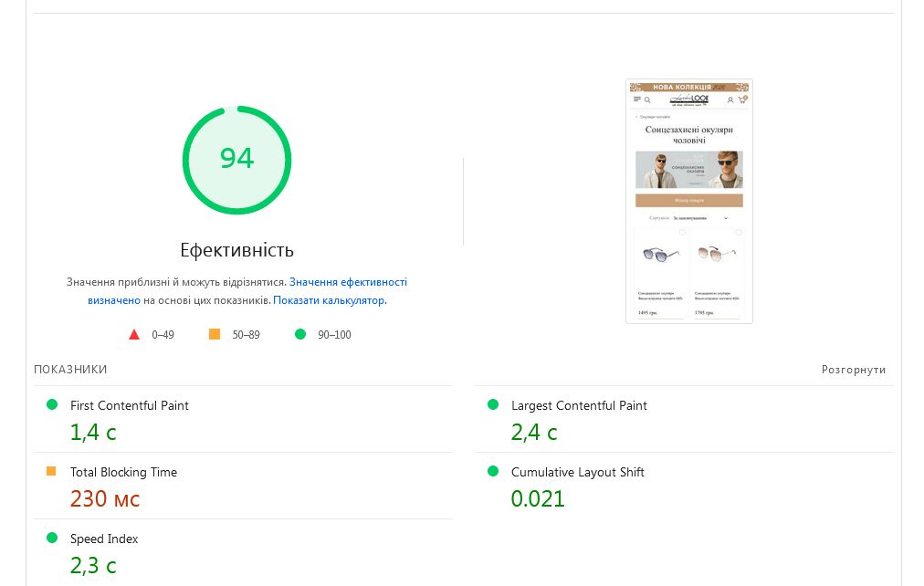Click the orange square beside Total Blocking Time
Viewport: 924px width, 586px height.
52,472
